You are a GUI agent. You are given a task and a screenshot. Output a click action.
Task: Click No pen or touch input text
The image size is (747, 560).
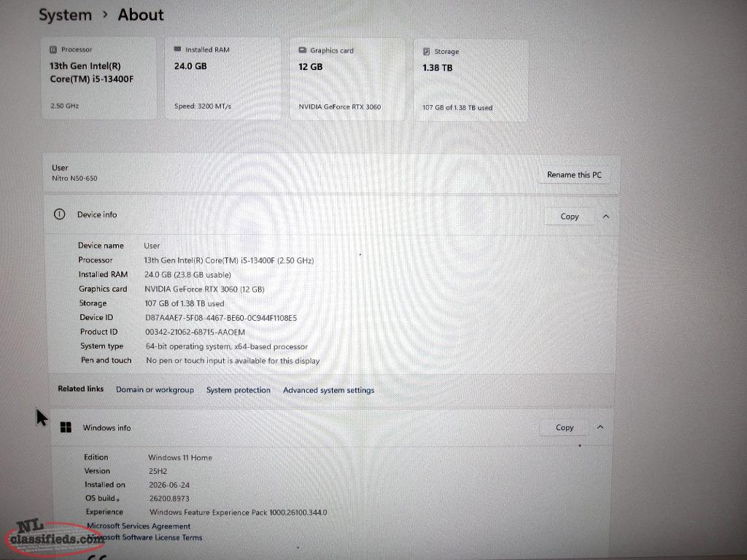click(233, 360)
